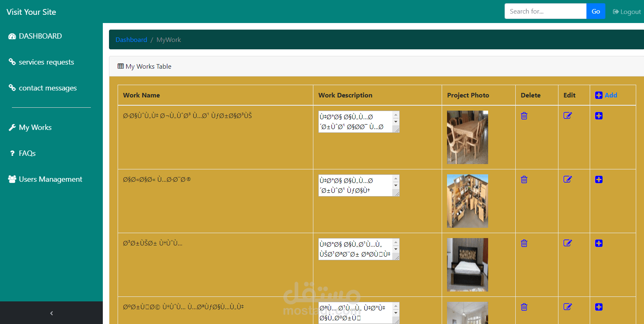Edit the bed work row
644x324 pixels.
coord(568,243)
